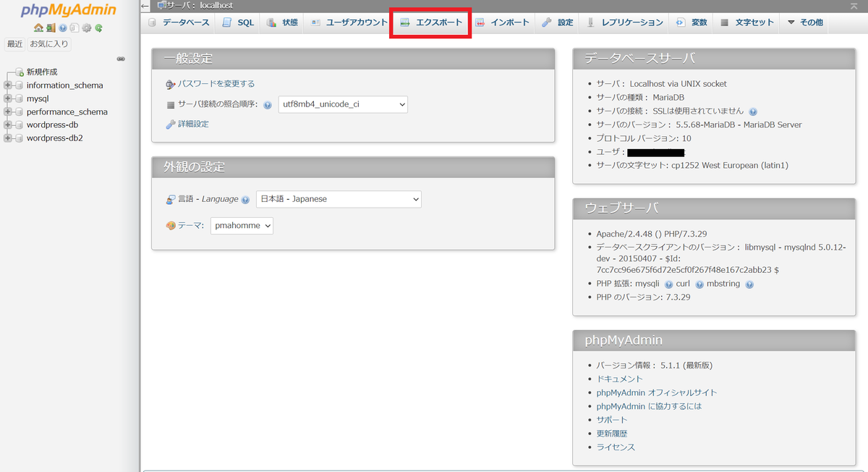
Task: Click the green reload navigation panel icon
Action: click(x=98, y=28)
